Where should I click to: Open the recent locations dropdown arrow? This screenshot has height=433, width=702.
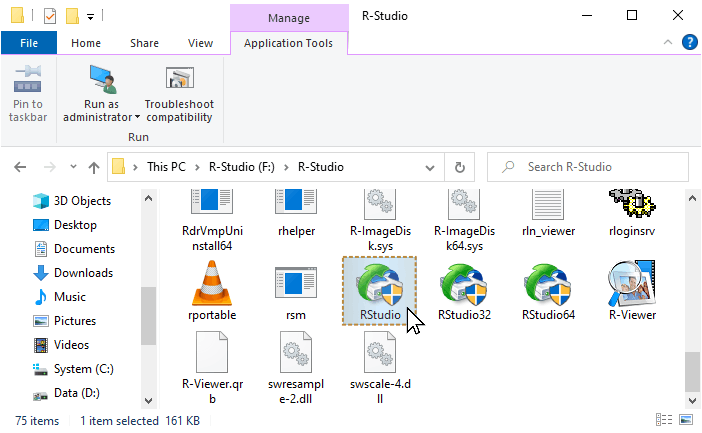(x=73, y=167)
